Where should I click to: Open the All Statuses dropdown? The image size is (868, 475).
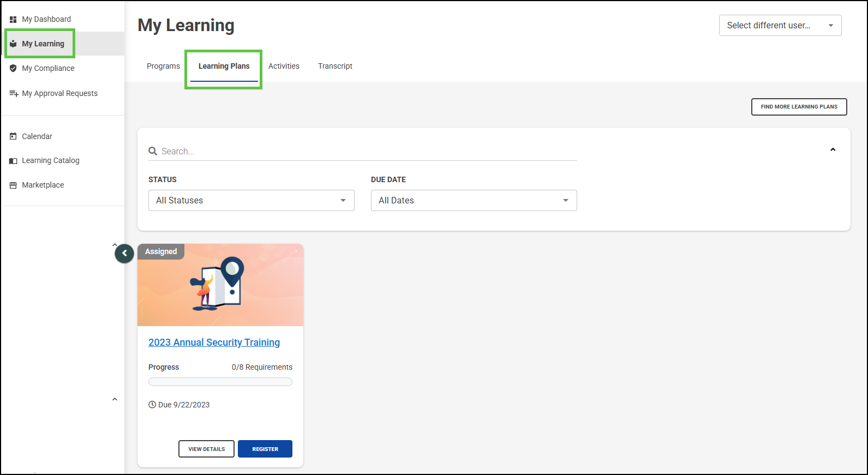click(x=251, y=201)
